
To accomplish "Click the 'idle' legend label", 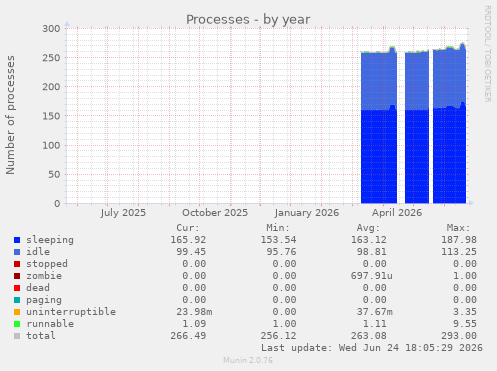I will tap(38, 252).
